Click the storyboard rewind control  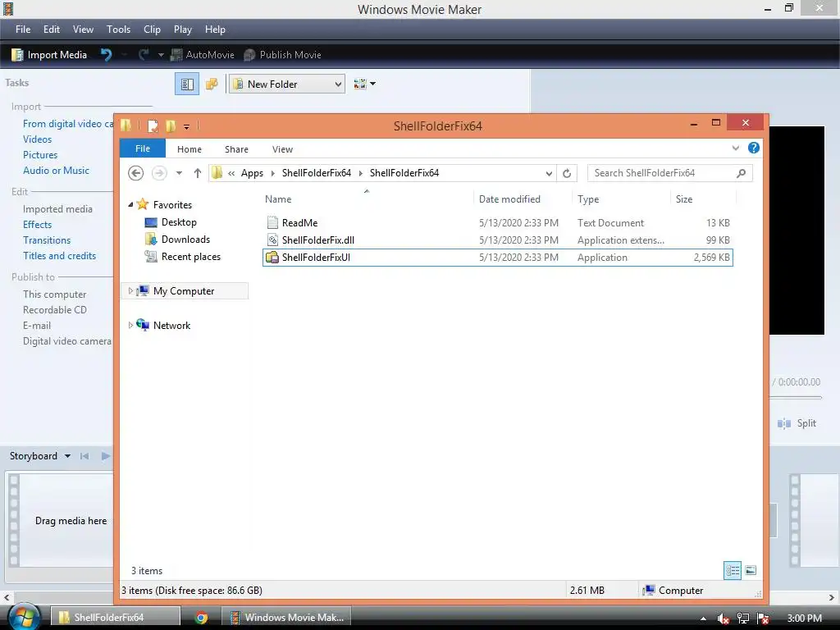[x=84, y=456]
